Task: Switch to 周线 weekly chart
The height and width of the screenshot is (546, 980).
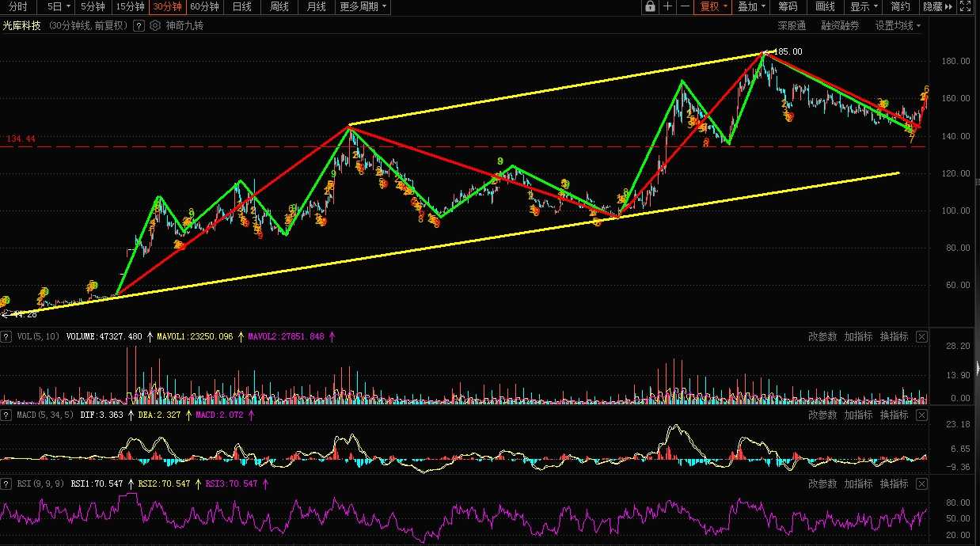Action: tap(279, 6)
